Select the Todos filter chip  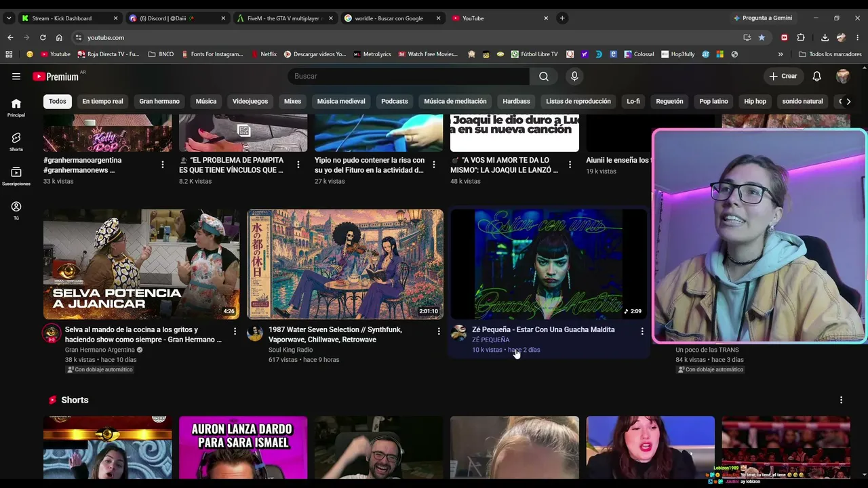pos(58,101)
